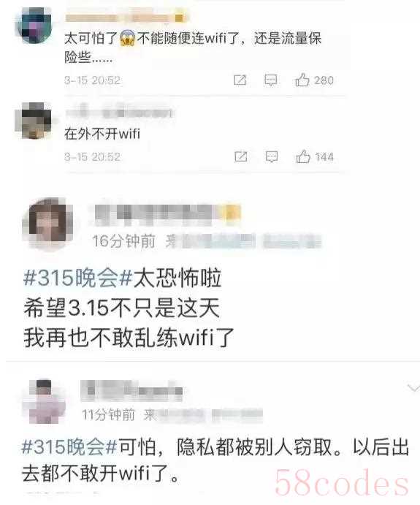420x505 pixels.
Task: Open #315晚会# hashtag in 太恐怖啦 post
Action: pyautogui.click(x=77, y=278)
